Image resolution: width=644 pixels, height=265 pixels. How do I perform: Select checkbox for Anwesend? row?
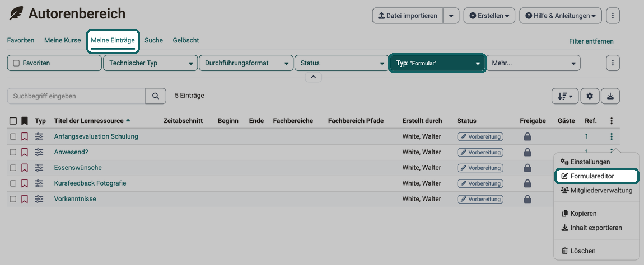coord(13,152)
